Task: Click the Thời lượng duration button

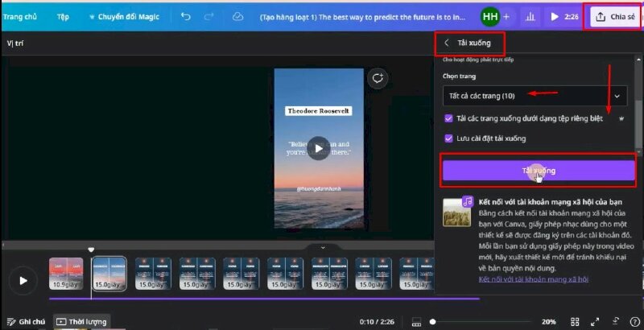Action: point(82,322)
